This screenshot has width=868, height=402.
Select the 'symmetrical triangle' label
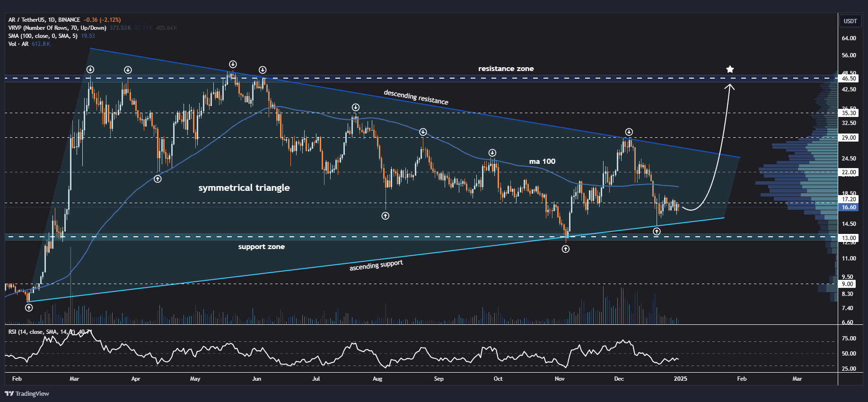click(244, 188)
